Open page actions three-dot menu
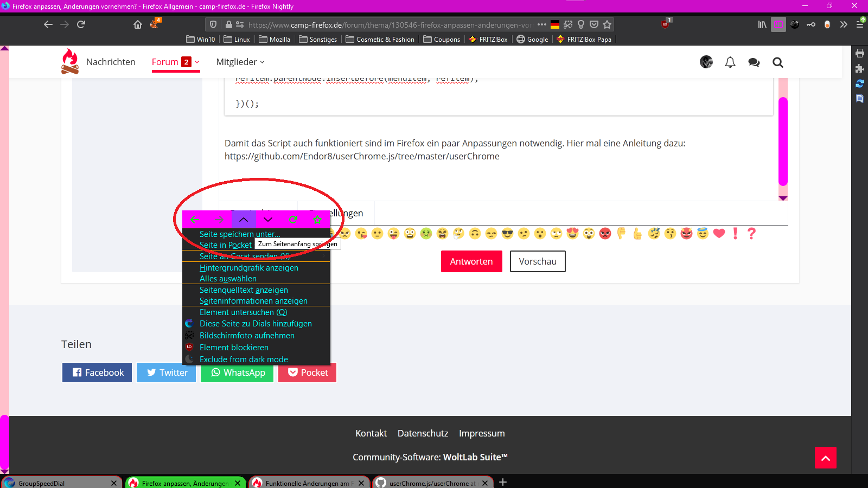Viewport: 868px width, 488px height. (541, 24)
